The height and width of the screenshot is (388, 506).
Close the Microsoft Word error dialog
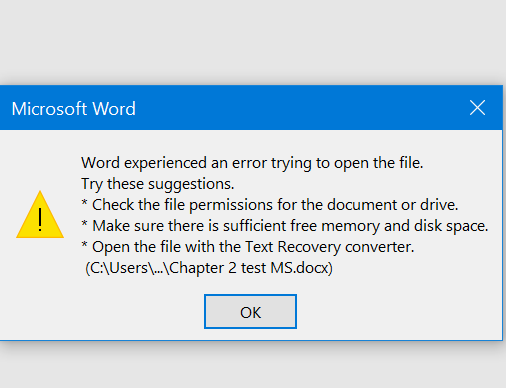coord(477,108)
